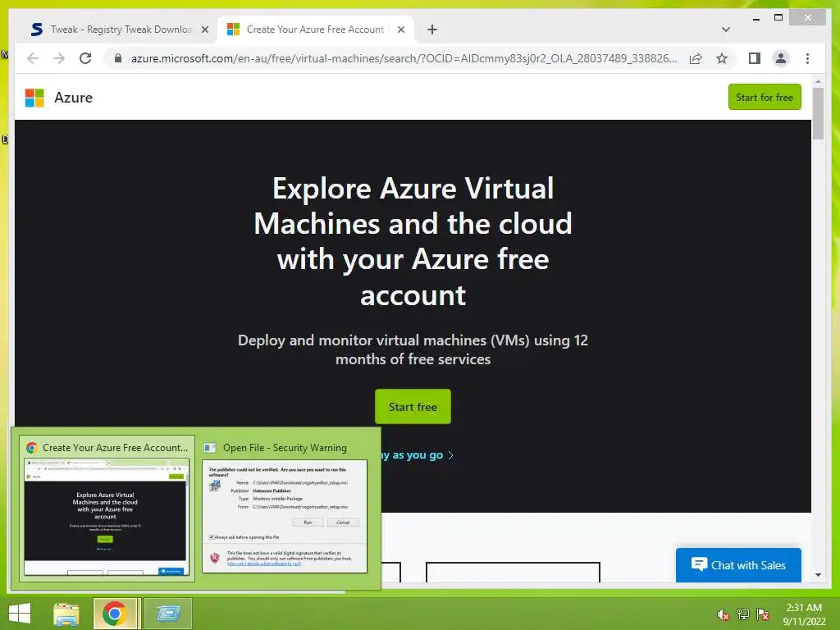840x630 pixels.
Task: Maximize the Chrome window
Action: (x=778, y=18)
